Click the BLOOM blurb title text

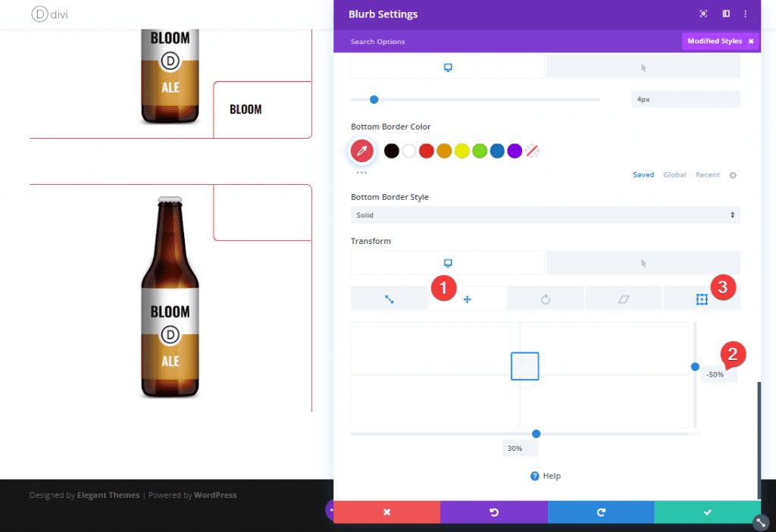[246, 109]
